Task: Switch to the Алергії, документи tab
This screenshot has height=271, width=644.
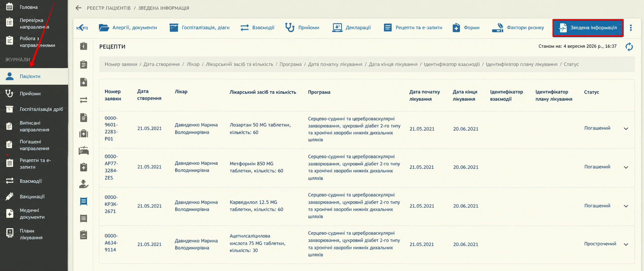Action: coord(128,28)
